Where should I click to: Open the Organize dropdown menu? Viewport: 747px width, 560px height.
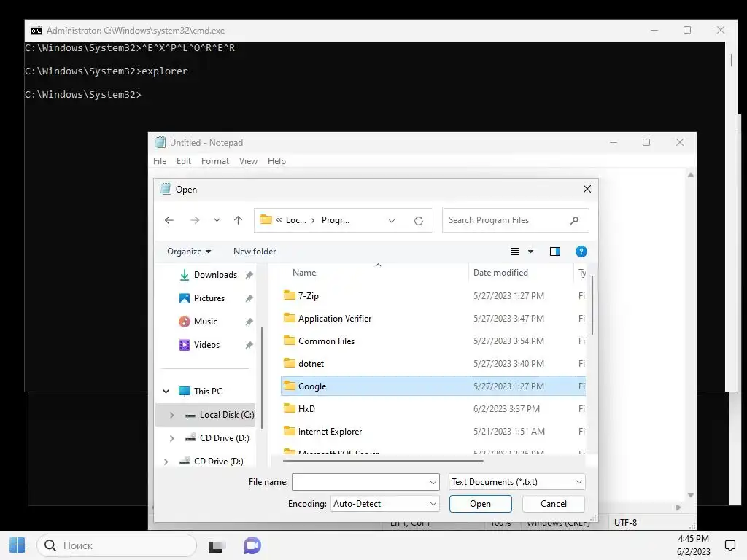pos(189,252)
